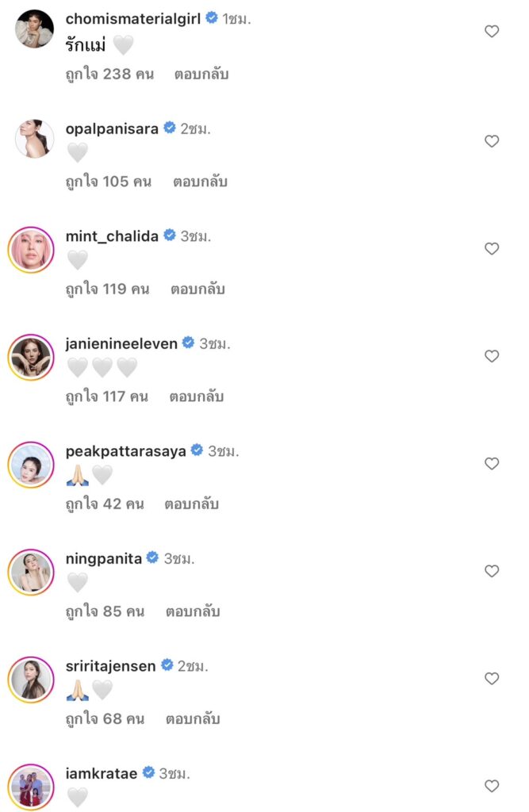View the 42 likes on peakpattarasaya's comment

tap(105, 504)
